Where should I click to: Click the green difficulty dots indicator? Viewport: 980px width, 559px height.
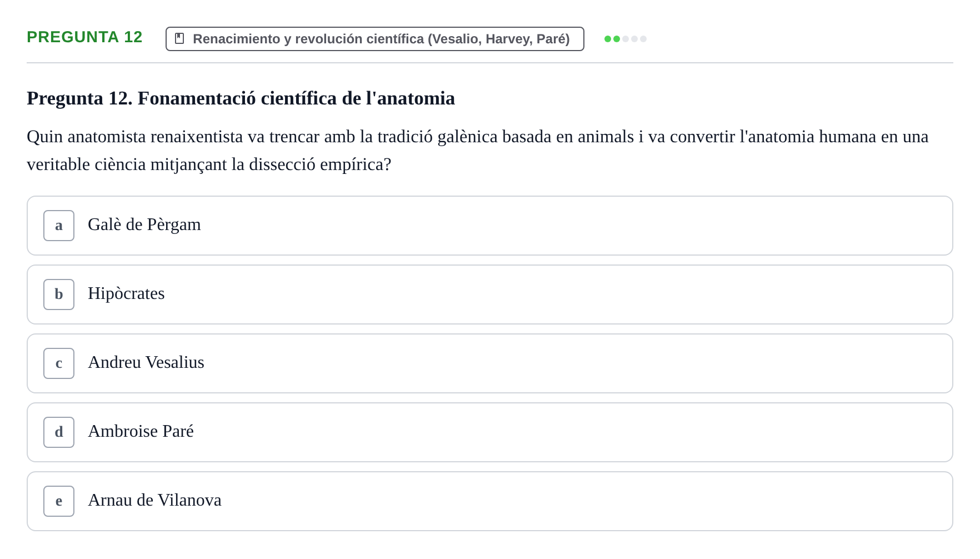(626, 39)
